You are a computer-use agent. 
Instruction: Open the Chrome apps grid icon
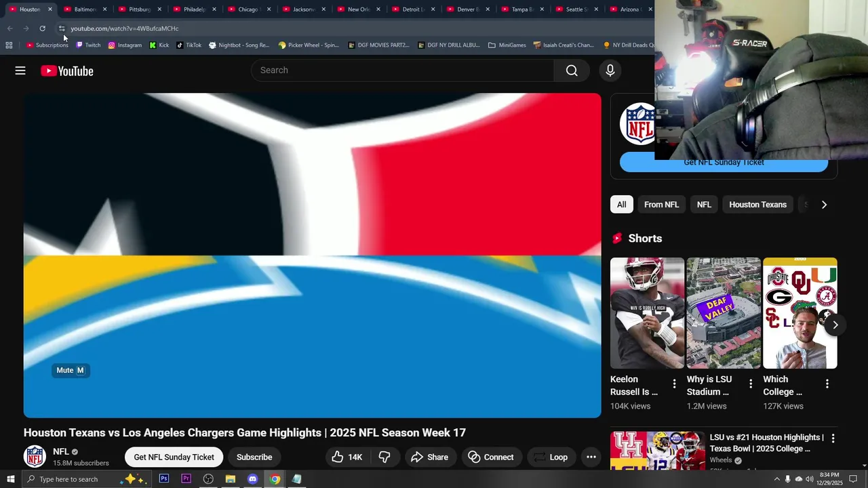(x=9, y=45)
